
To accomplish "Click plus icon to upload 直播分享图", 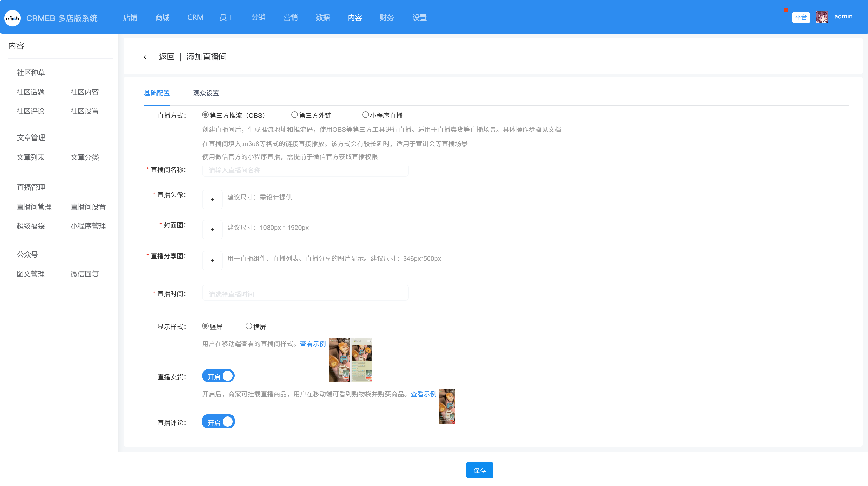I will (212, 260).
